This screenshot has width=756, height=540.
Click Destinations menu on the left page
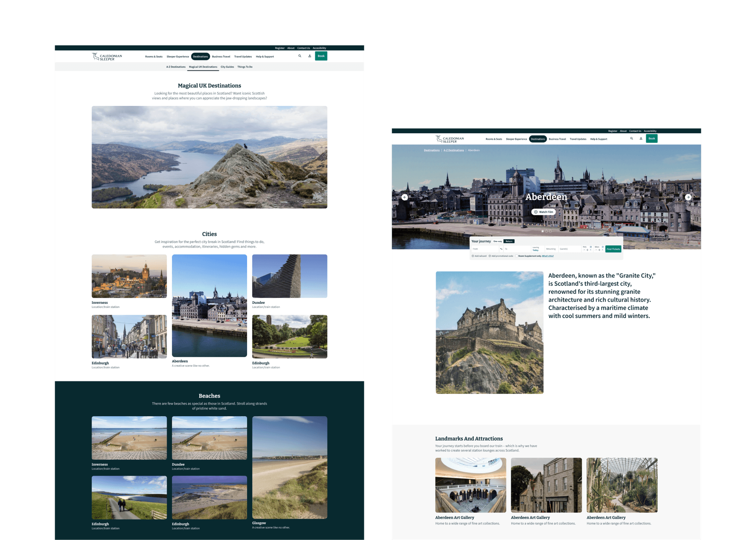tap(200, 57)
